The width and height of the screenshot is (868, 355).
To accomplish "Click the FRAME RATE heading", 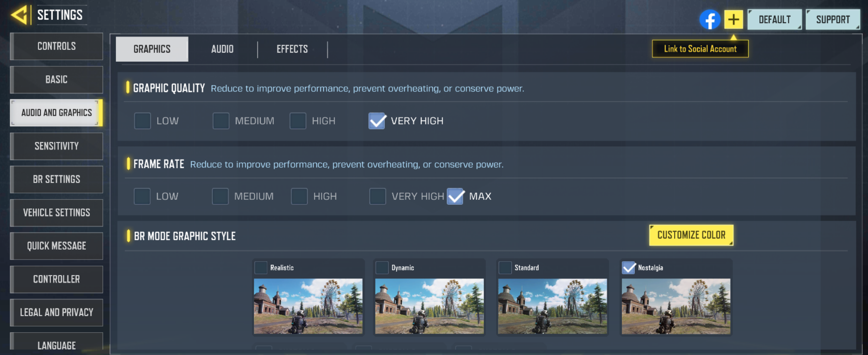I will 159,164.
